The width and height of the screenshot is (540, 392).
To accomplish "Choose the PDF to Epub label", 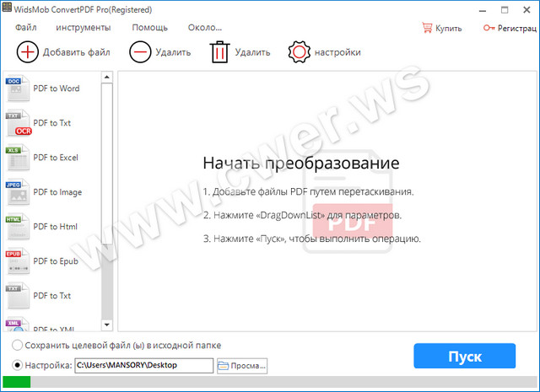I will (56, 261).
